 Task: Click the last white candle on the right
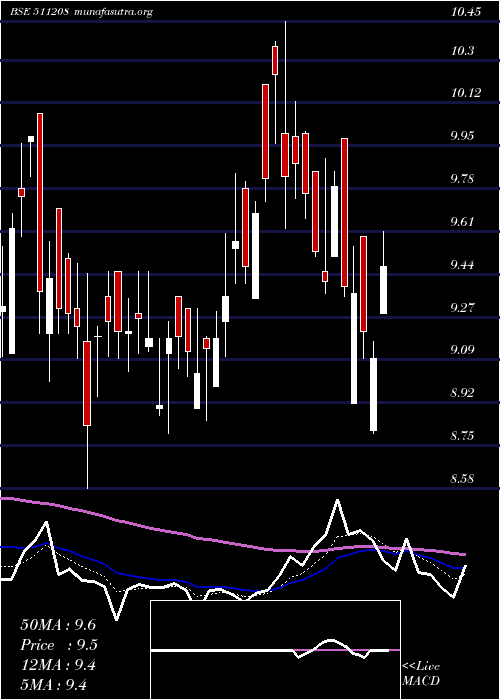pos(383,290)
